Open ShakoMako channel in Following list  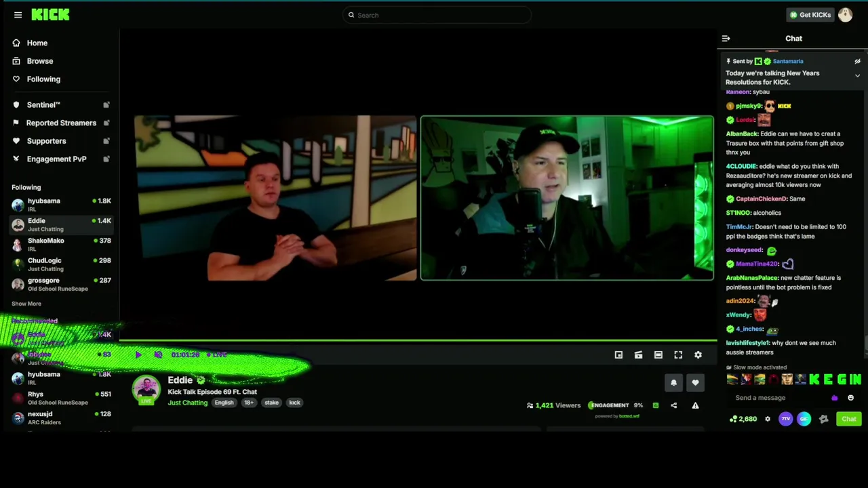click(x=61, y=245)
